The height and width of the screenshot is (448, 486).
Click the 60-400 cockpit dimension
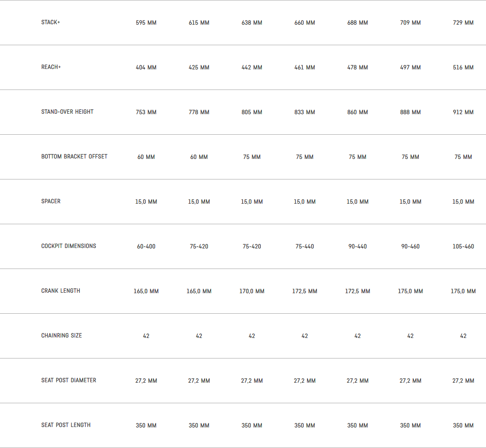click(146, 247)
